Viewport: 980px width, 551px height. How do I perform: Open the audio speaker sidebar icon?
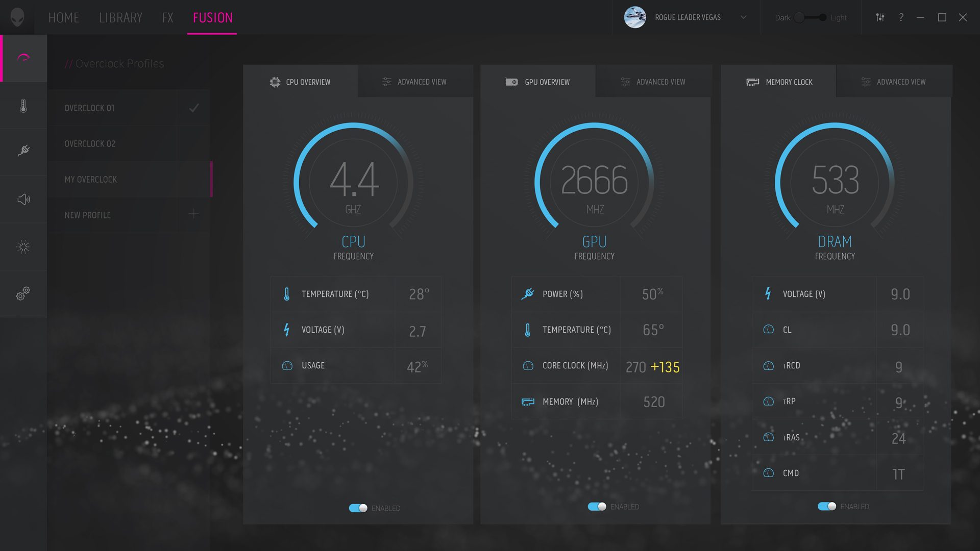click(x=23, y=199)
